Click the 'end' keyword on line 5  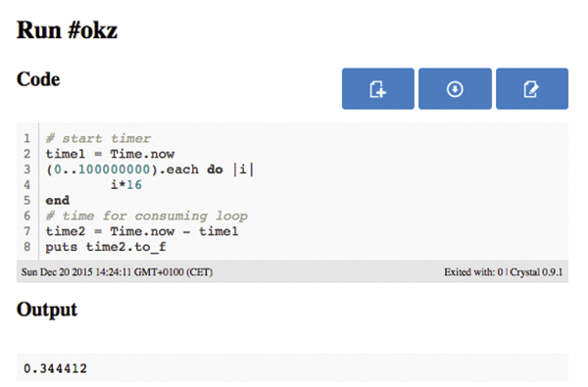(x=58, y=200)
